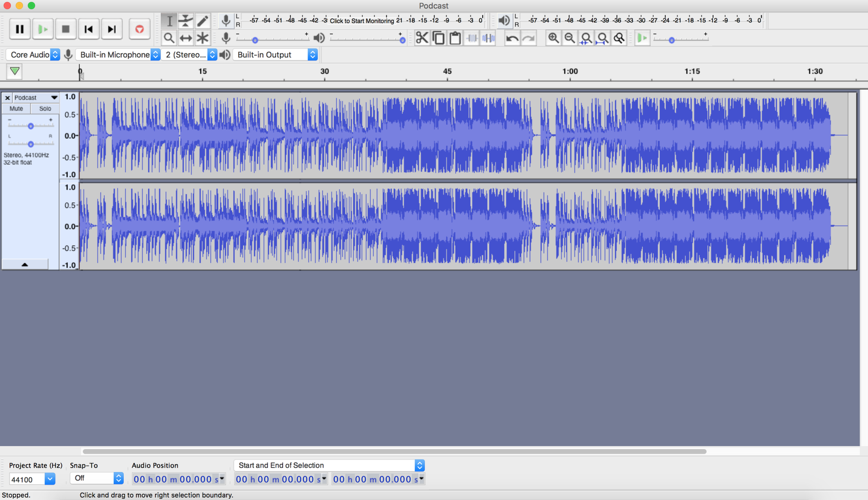Collapse the Podcast track with up arrow

pyautogui.click(x=24, y=264)
